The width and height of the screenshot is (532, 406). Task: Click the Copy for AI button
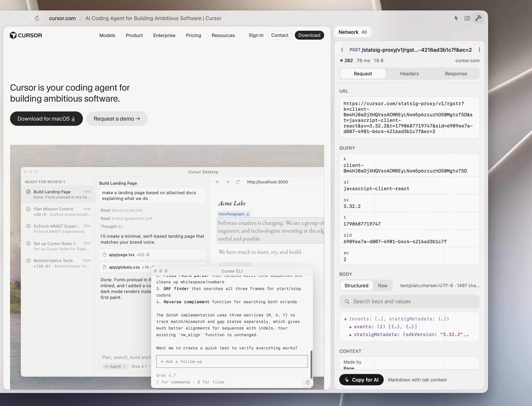tap(361, 380)
